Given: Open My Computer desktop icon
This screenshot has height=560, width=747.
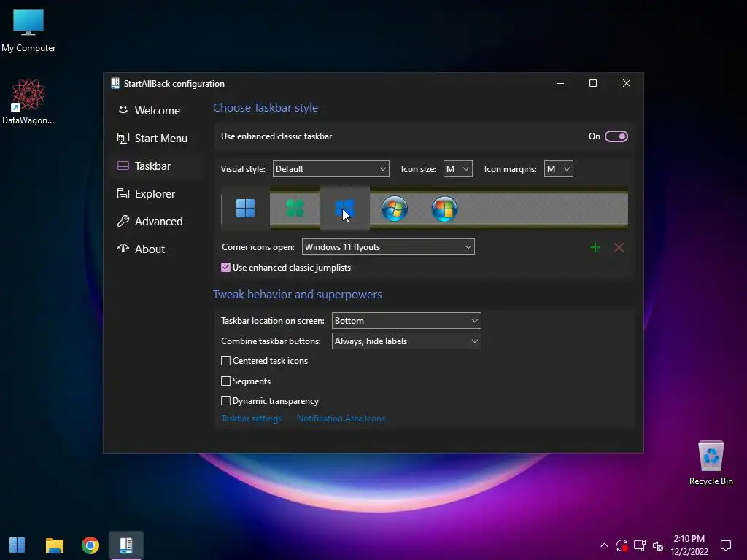Looking at the screenshot, I should (x=28, y=31).
